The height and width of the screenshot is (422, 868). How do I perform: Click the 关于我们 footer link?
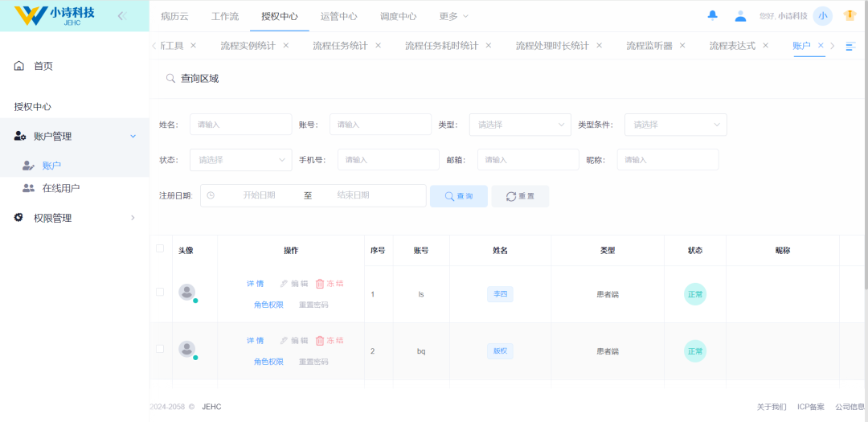(x=772, y=407)
